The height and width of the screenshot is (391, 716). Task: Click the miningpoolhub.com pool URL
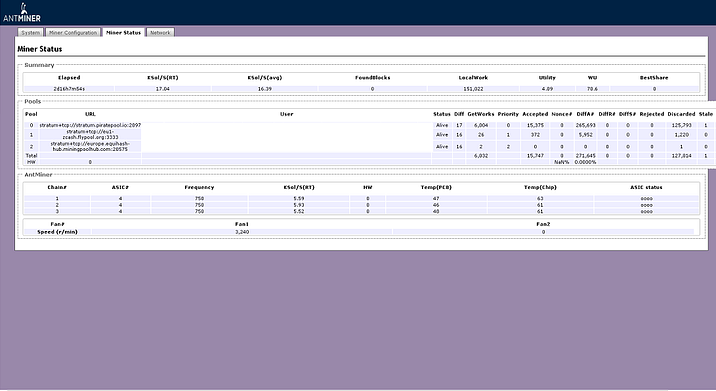click(x=90, y=146)
